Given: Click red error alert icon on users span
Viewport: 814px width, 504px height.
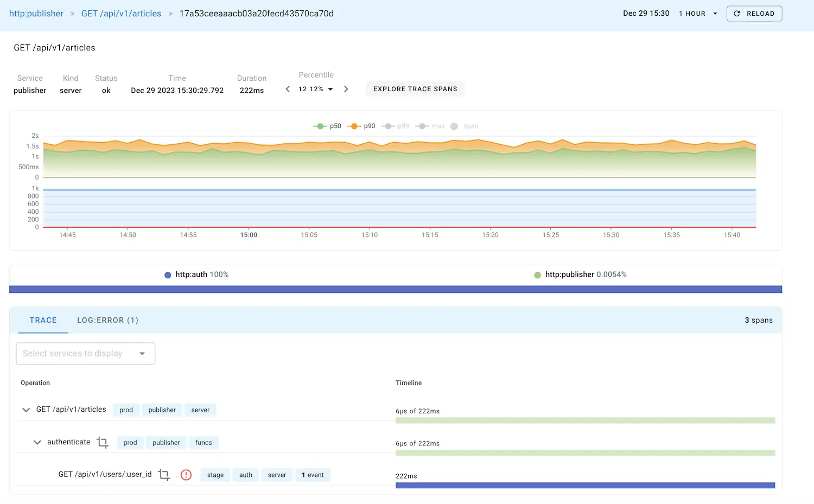Looking at the screenshot, I should pyautogui.click(x=186, y=475).
